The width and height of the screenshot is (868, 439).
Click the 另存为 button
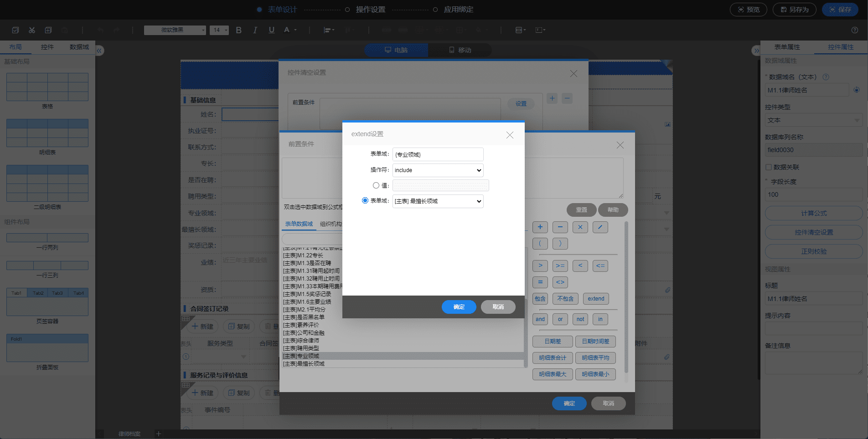(795, 10)
